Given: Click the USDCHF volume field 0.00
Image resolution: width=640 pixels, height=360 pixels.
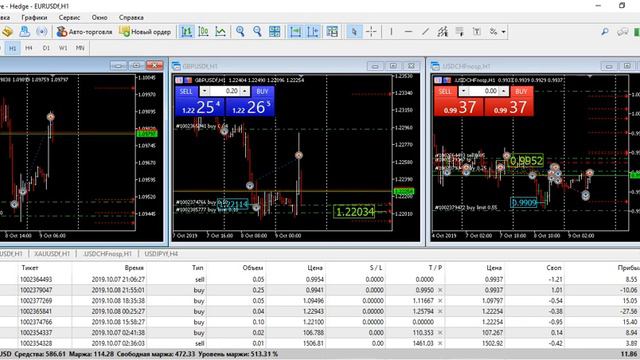Looking at the screenshot, I should pos(483,91).
